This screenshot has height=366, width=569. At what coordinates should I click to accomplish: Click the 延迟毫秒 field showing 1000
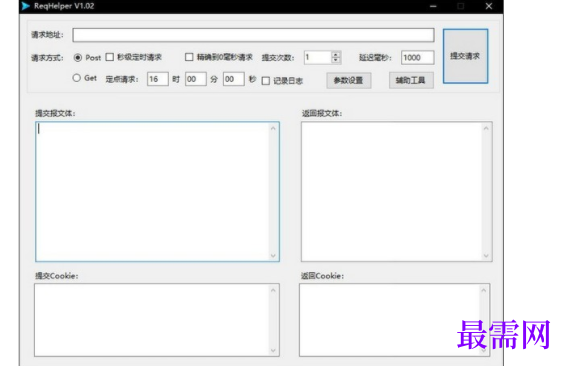click(417, 57)
